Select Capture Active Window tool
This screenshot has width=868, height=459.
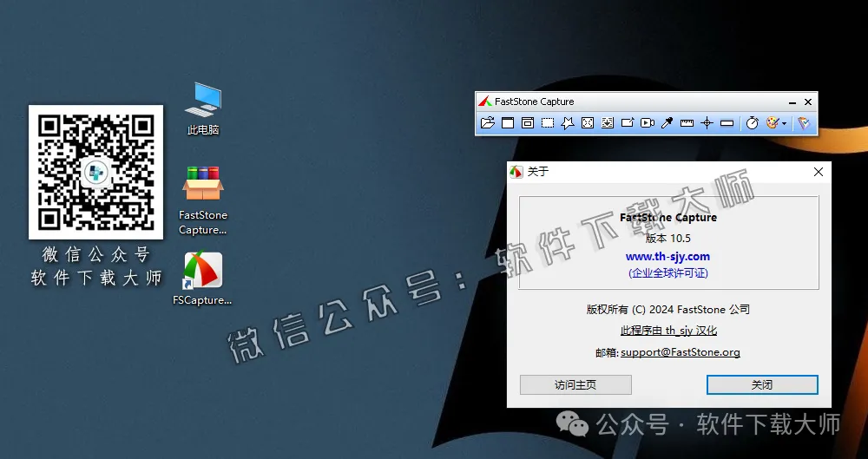coord(508,123)
